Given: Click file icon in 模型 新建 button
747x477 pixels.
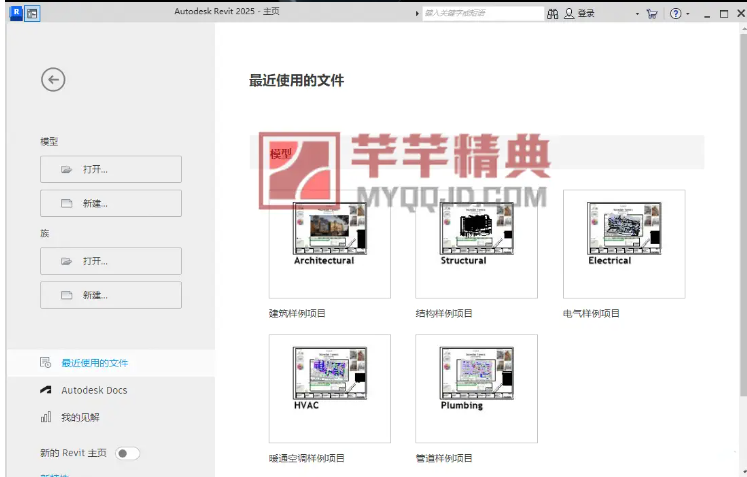Looking at the screenshot, I should click(x=66, y=203).
